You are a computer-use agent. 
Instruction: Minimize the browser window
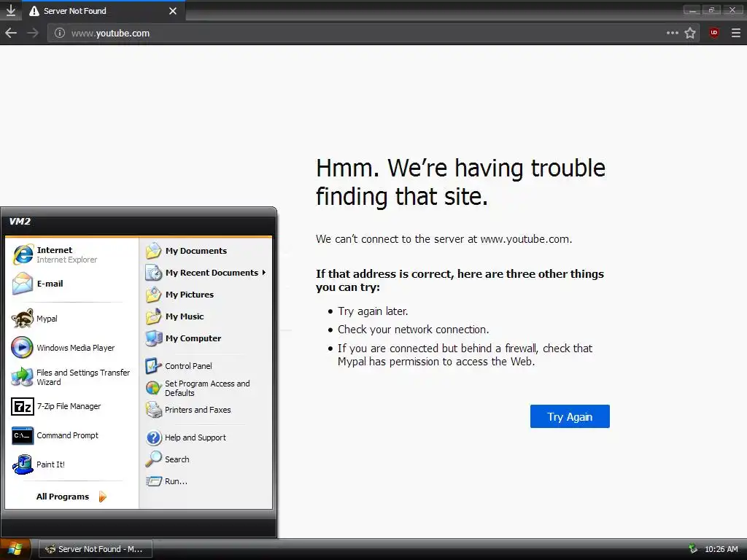tap(692, 10)
